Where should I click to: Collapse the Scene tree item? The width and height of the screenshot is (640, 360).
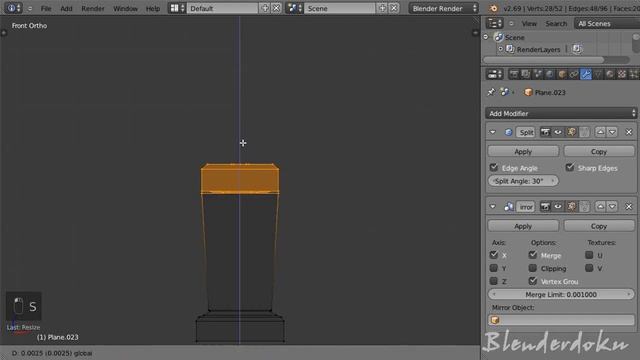tap(486, 37)
